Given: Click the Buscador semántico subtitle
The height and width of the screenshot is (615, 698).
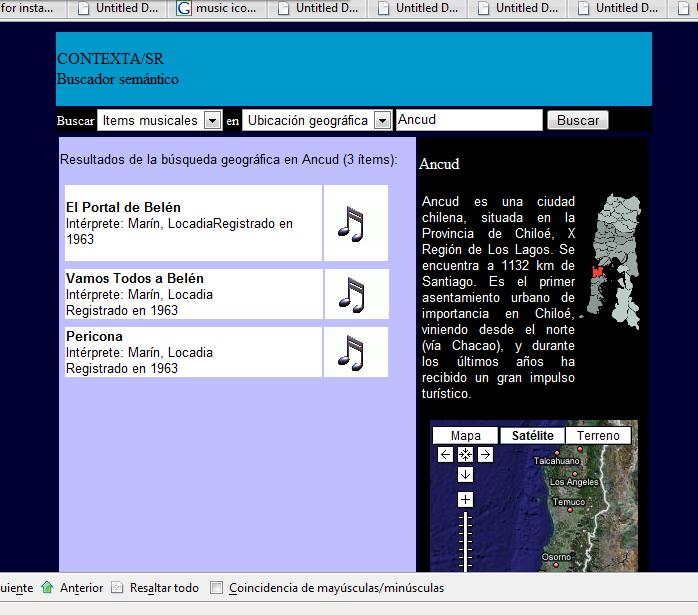Looking at the screenshot, I should coord(118,79).
